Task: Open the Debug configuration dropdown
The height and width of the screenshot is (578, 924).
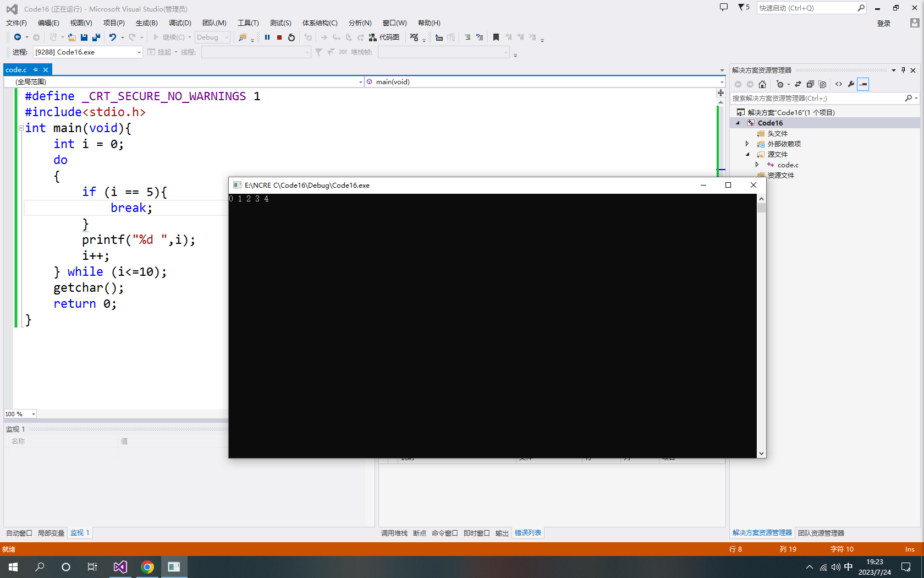Action: tap(212, 37)
